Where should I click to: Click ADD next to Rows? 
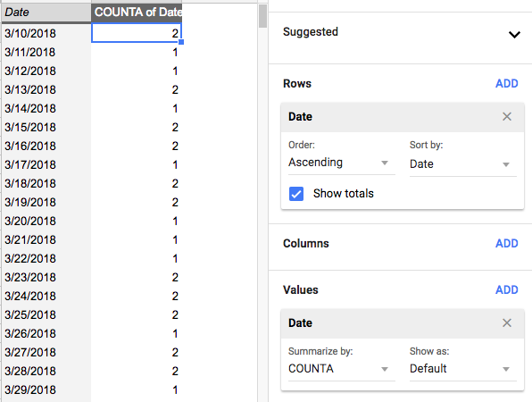pyautogui.click(x=506, y=83)
